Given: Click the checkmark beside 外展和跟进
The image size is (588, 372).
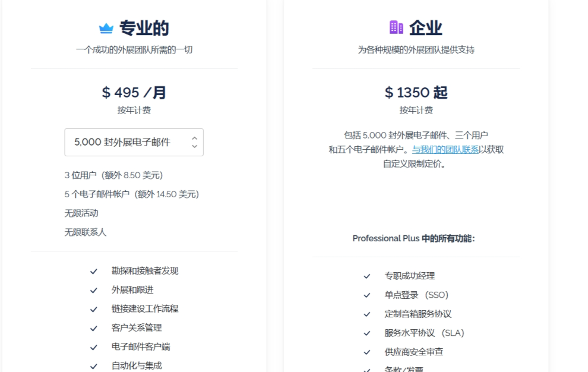Looking at the screenshot, I should pos(93,291).
